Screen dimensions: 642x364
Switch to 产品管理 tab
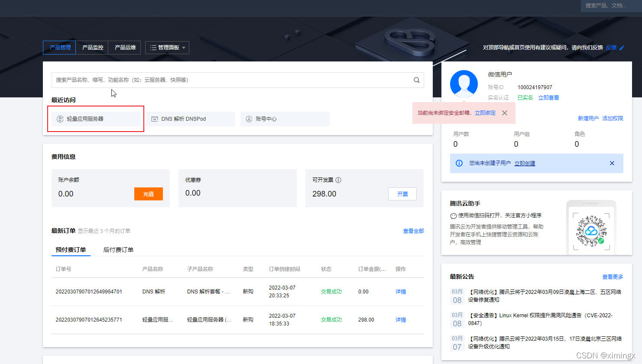pos(60,48)
